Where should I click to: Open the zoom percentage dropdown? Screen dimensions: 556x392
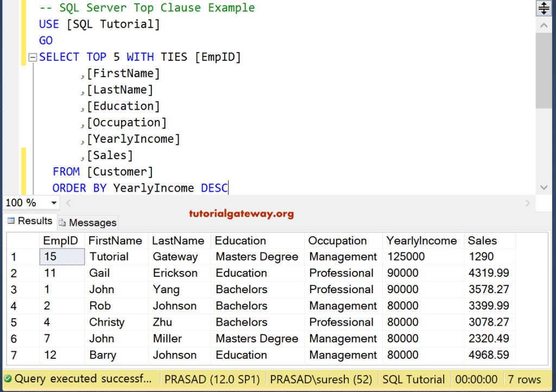(53, 203)
